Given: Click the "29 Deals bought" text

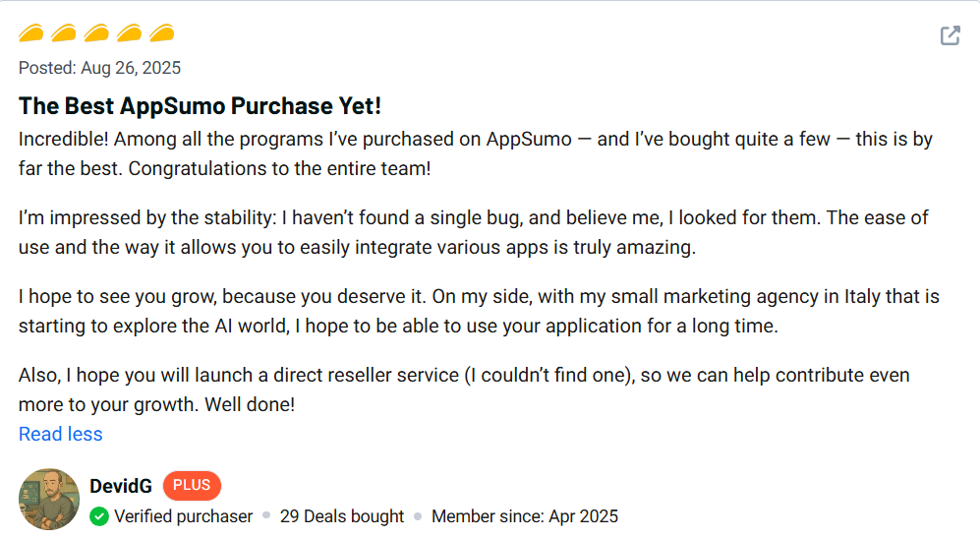Looking at the screenshot, I should 342,516.
